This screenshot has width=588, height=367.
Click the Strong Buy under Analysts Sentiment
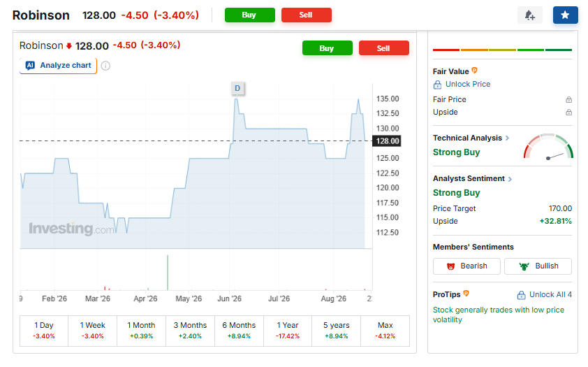[x=457, y=193]
